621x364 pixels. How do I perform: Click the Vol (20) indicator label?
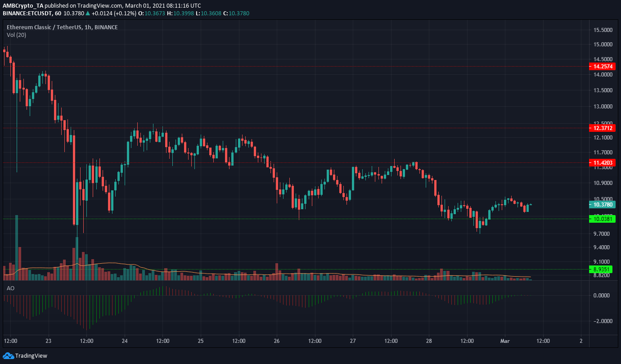[x=16, y=35]
